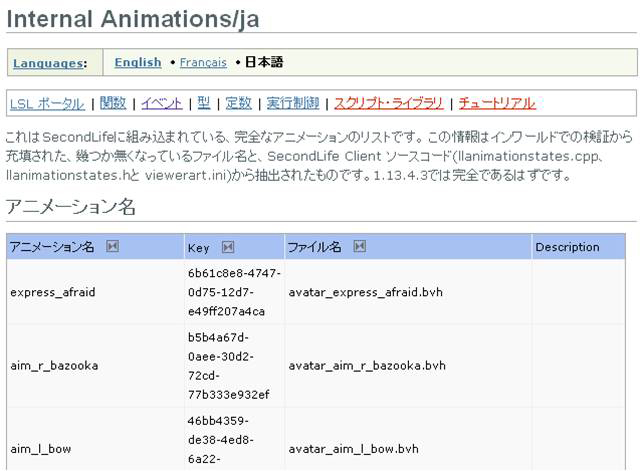Go to the 関数 page
The width and height of the screenshot is (642, 471).
click(113, 103)
